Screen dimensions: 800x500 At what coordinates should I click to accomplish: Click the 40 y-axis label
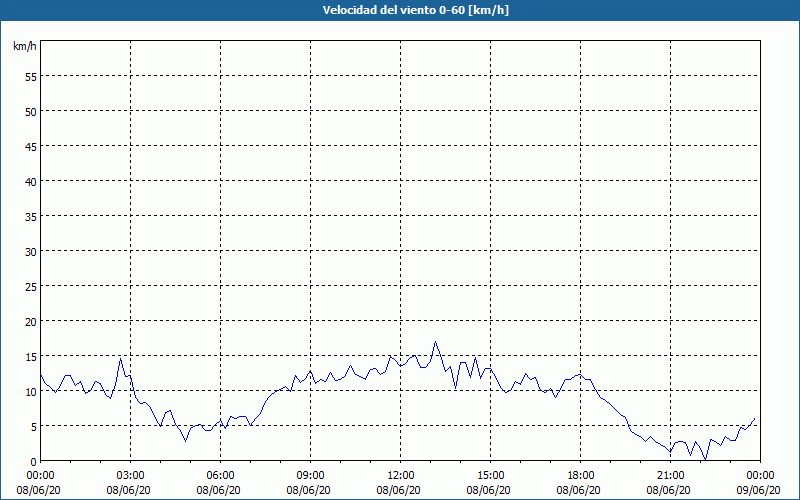(30, 181)
